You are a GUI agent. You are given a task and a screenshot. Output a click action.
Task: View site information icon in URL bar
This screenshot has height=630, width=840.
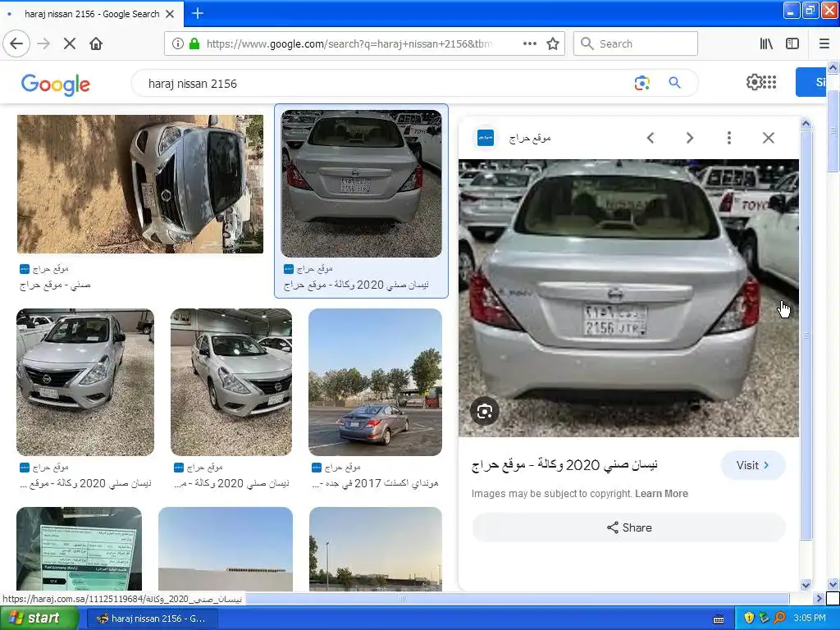click(x=178, y=43)
